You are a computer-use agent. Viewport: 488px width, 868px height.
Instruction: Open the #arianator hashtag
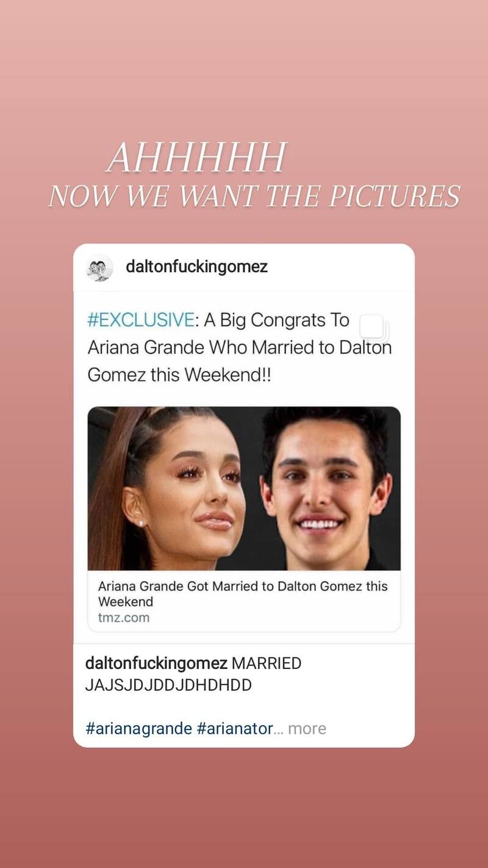234,729
